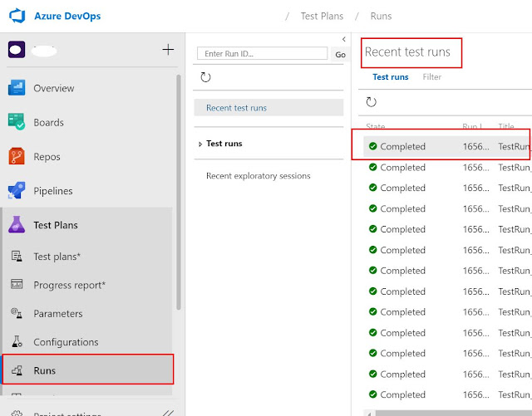Open Configurations page

[x=66, y=342]
